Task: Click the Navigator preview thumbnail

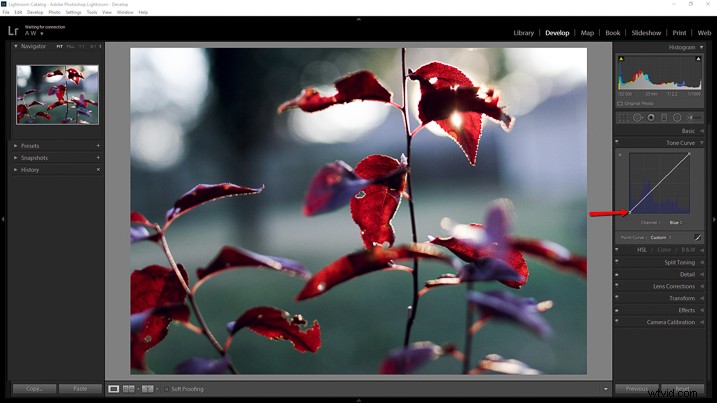Action: 57,95
